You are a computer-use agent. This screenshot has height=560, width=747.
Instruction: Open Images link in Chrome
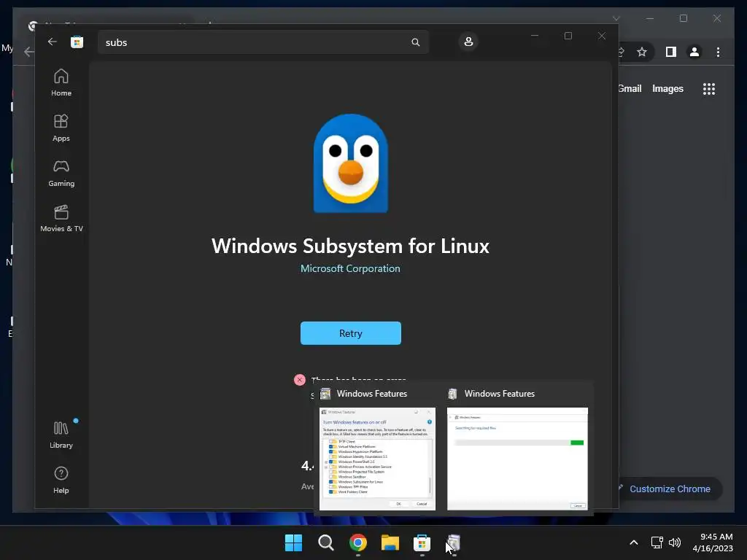(x=667, y=88)
